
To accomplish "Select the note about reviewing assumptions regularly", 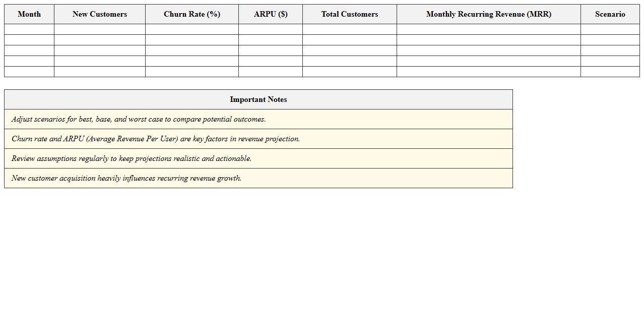I will tap(132, 158).
